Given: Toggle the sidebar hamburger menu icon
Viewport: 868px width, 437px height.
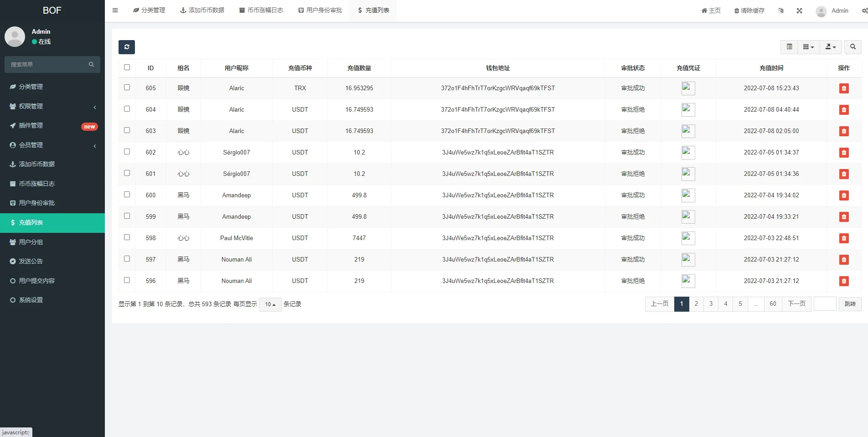Looking at the screenshot, I should pos(115,10).
